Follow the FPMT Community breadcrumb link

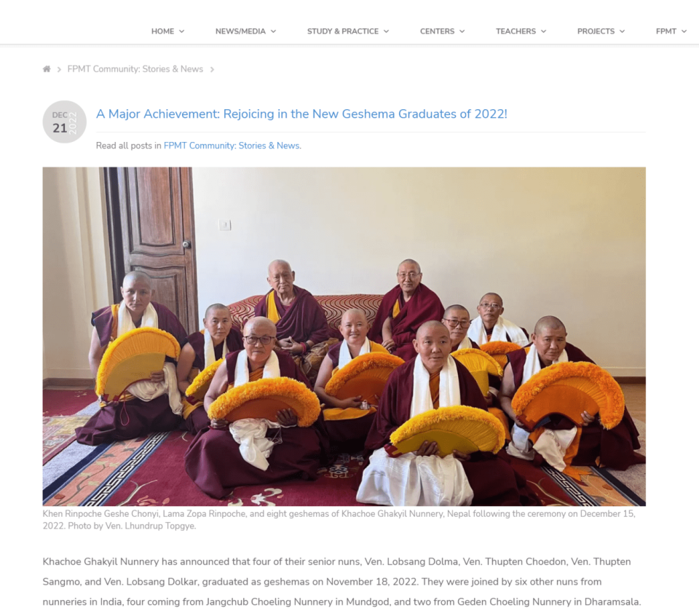point(135,69)
